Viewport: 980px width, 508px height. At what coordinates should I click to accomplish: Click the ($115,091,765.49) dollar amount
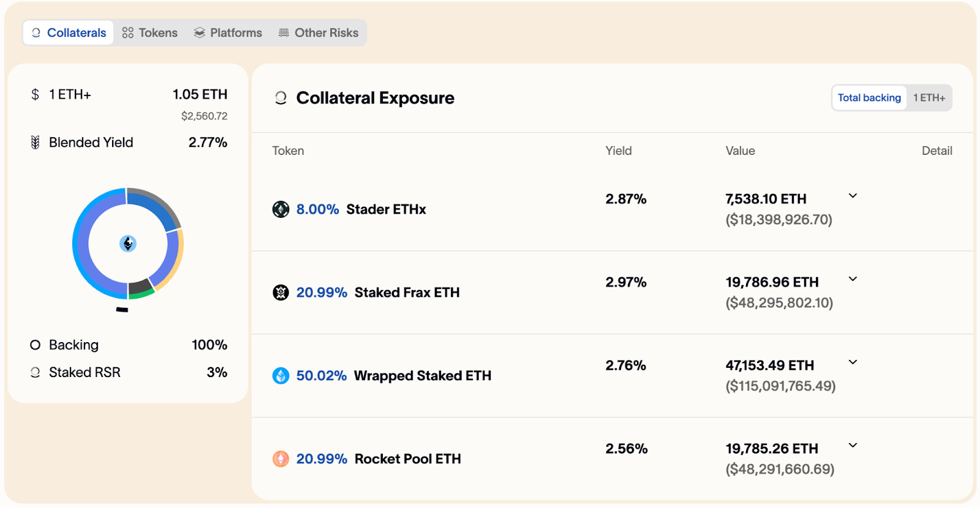[x=780, y=386]
